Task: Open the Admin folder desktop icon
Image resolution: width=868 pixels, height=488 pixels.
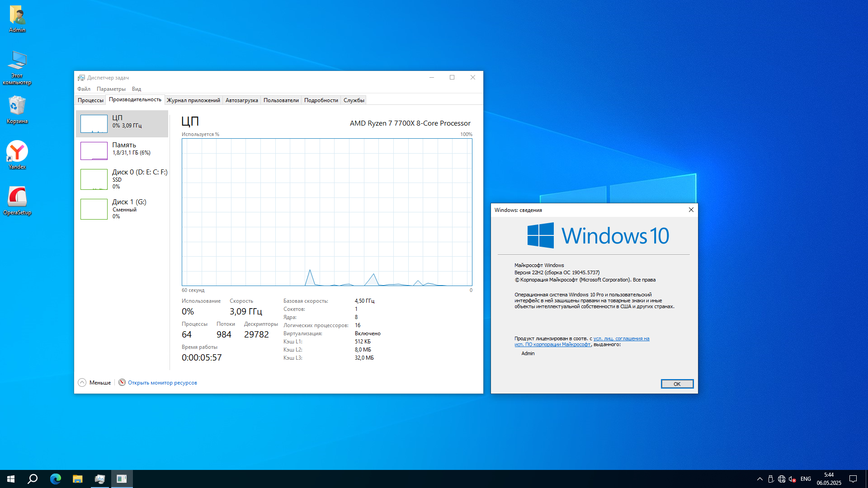Action: (x=17, y=19)
